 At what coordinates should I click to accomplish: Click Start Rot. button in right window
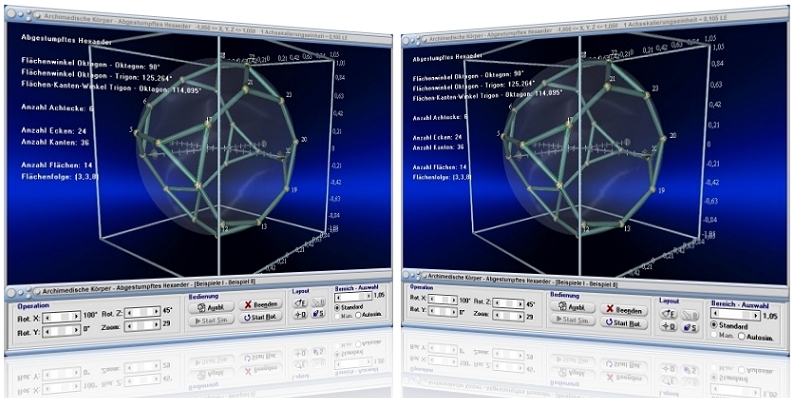coord(623,323)
